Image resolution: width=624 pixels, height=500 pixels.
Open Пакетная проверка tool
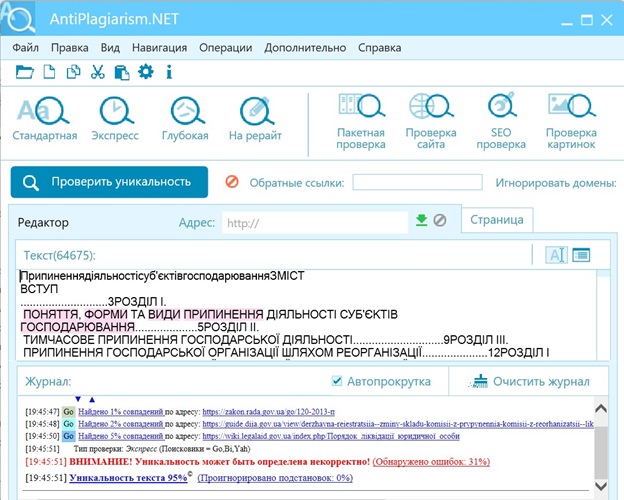[361, 121]
